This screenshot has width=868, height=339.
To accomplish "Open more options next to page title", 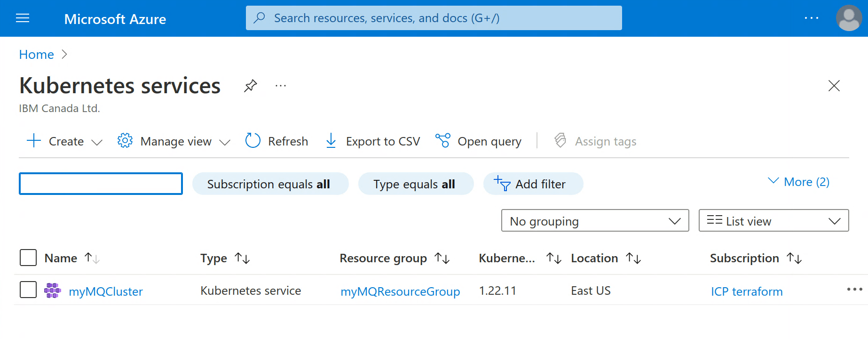I will 281,86.
